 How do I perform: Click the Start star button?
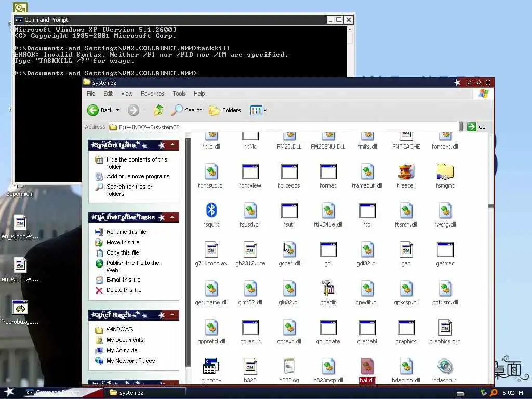(x=9, y=392)
